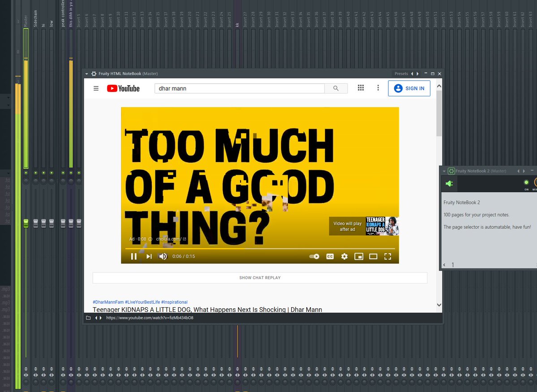Viewport: 537px width, 392px height.
Task: Click the folder icon beside the URL bar
Action: pyautogui.click(x=88, y=318)
